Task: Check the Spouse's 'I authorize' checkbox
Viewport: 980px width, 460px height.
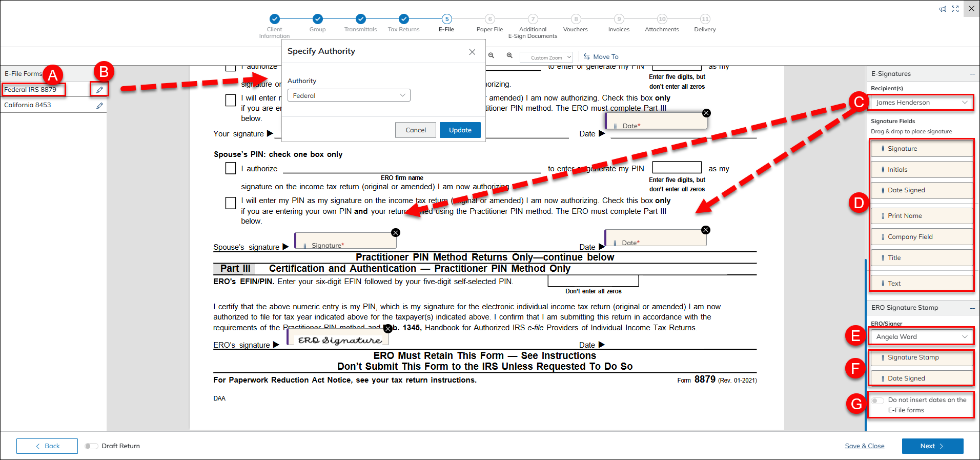Action: 231,169
